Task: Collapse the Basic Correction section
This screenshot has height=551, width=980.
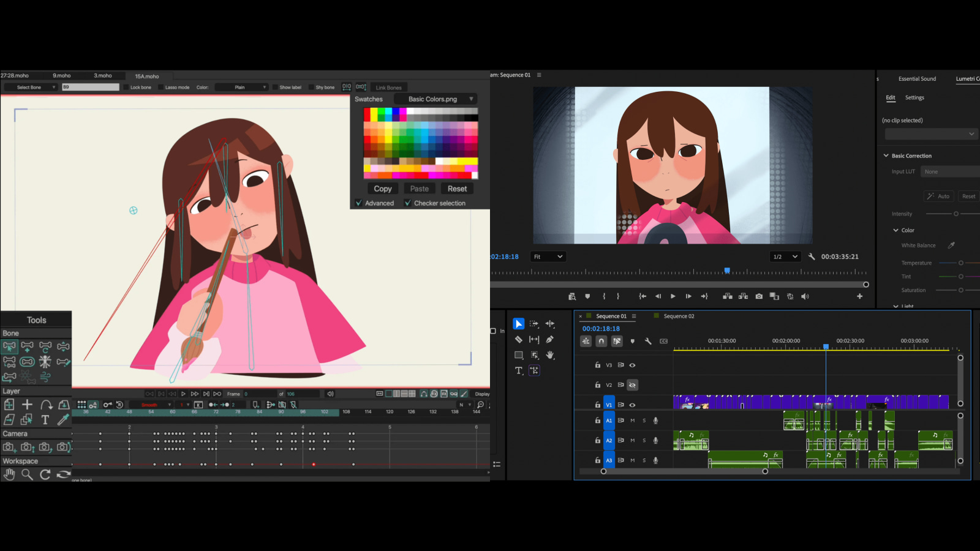Action: pyautogui.click(x=886, y=156)
